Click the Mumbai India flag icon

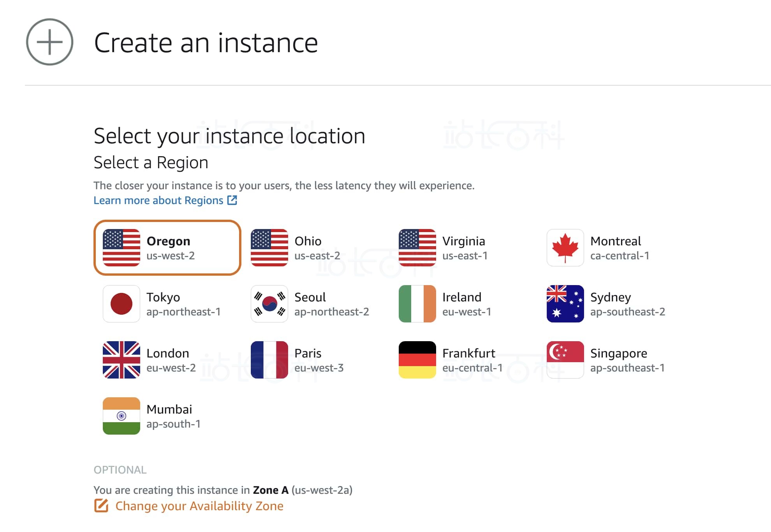pyautogui.click(x=121, y=416)
